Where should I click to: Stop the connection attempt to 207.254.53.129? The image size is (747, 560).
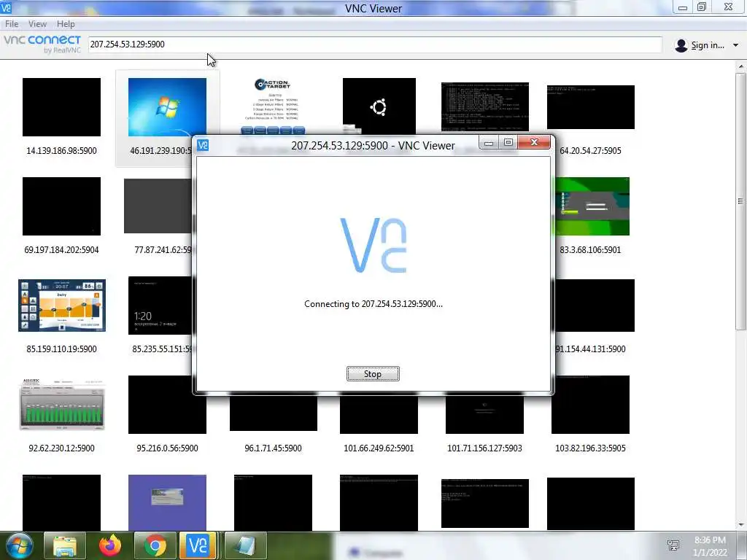point(373,374)
